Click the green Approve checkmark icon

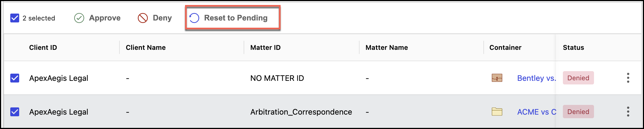tap(79, 18)
